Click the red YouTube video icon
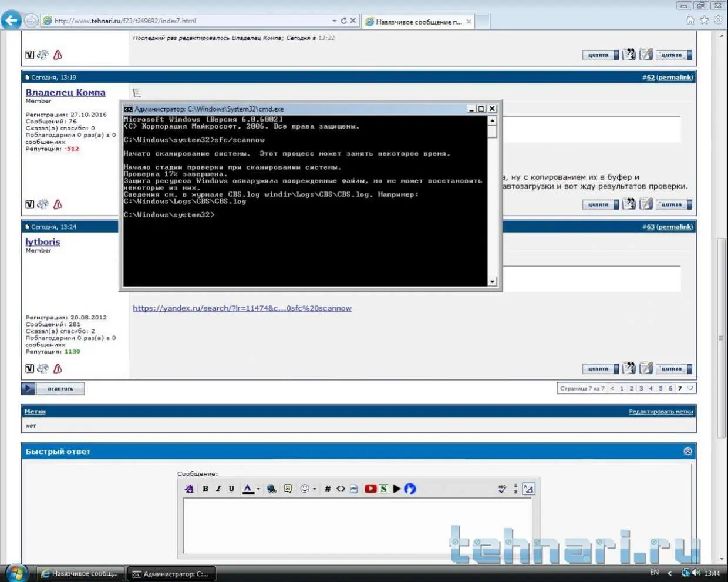 pos(370,489)
